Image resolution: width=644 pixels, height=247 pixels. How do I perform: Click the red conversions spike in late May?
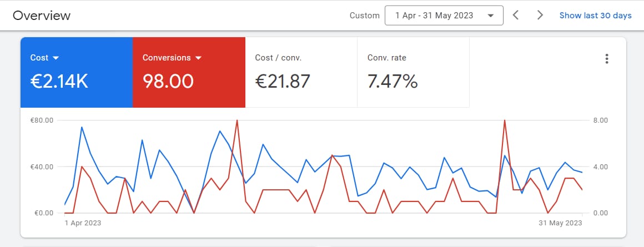[505, 120]
